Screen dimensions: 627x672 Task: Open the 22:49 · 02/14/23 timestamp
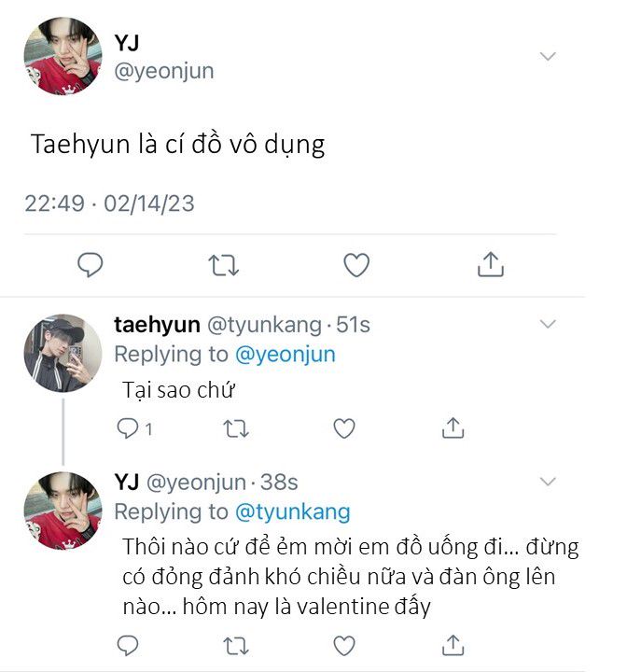pyautogui.click(x=109, y=203)
